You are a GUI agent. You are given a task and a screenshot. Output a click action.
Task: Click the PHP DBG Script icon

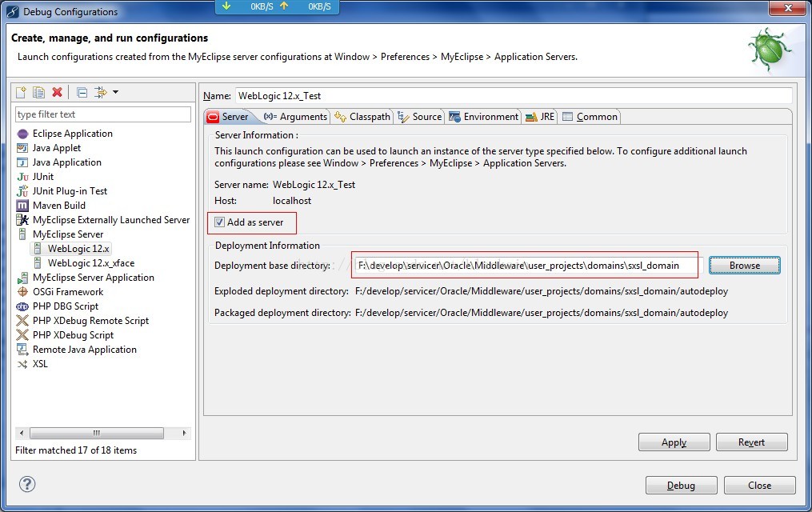[22, 306]
